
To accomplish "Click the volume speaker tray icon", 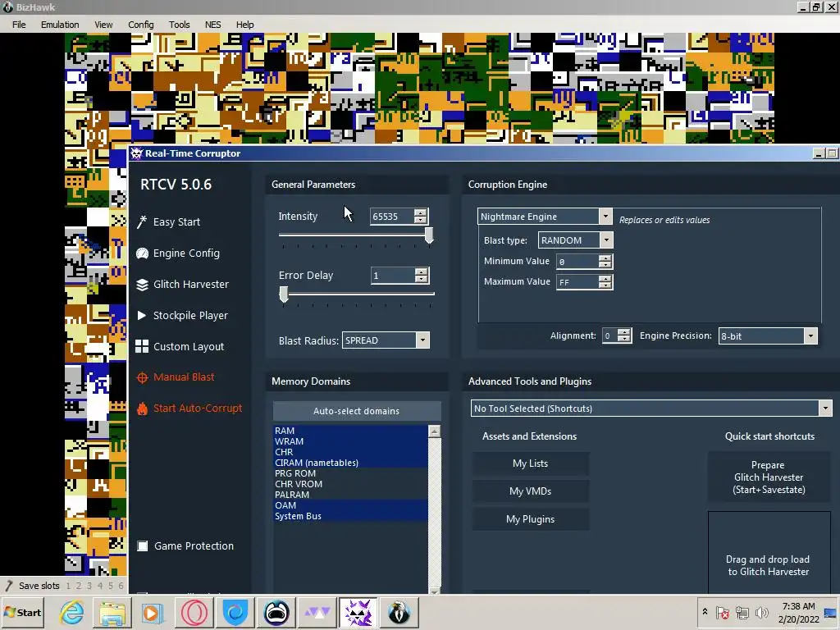I will coord(762,612).
